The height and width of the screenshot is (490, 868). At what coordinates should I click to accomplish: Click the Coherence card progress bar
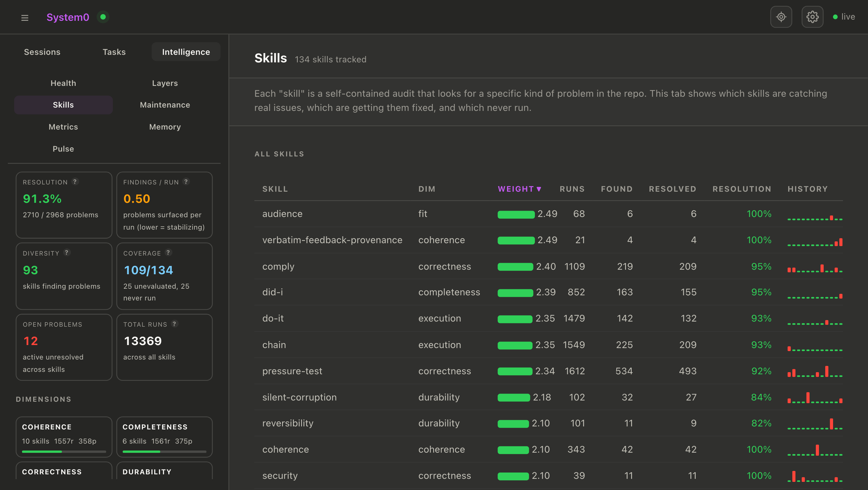pos(64,451)
